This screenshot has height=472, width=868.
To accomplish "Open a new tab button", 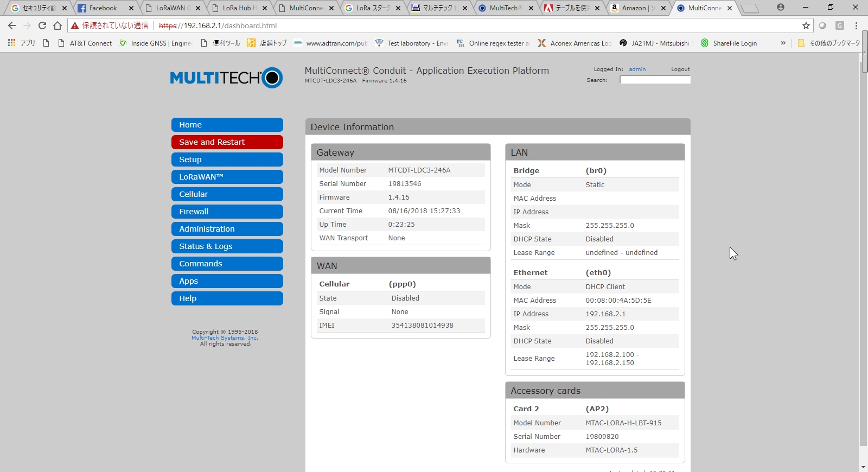I will (x=749, y=8).
